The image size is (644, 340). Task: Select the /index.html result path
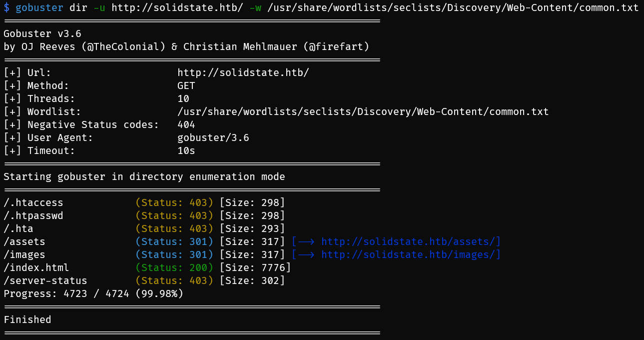click(x=36, y=267)
